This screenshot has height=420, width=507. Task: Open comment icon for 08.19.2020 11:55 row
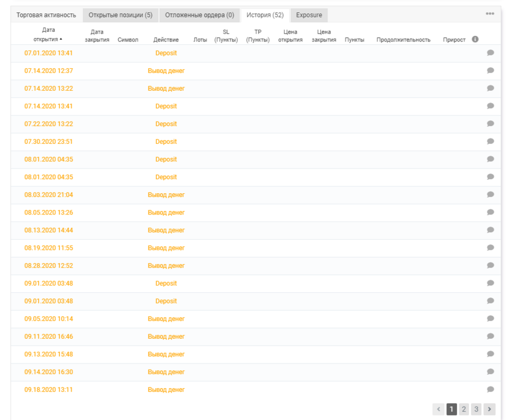[x=490, y=248]
